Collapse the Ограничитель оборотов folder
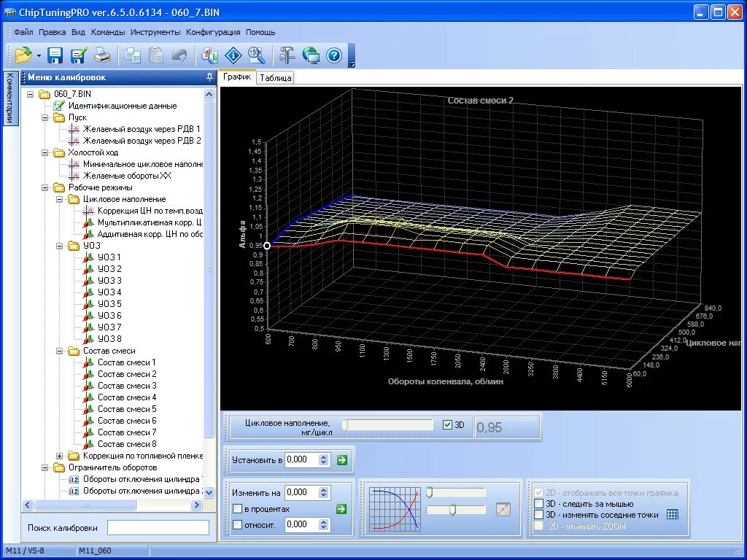747x560 pixels. pyautogui.click(x=44, y=467)
